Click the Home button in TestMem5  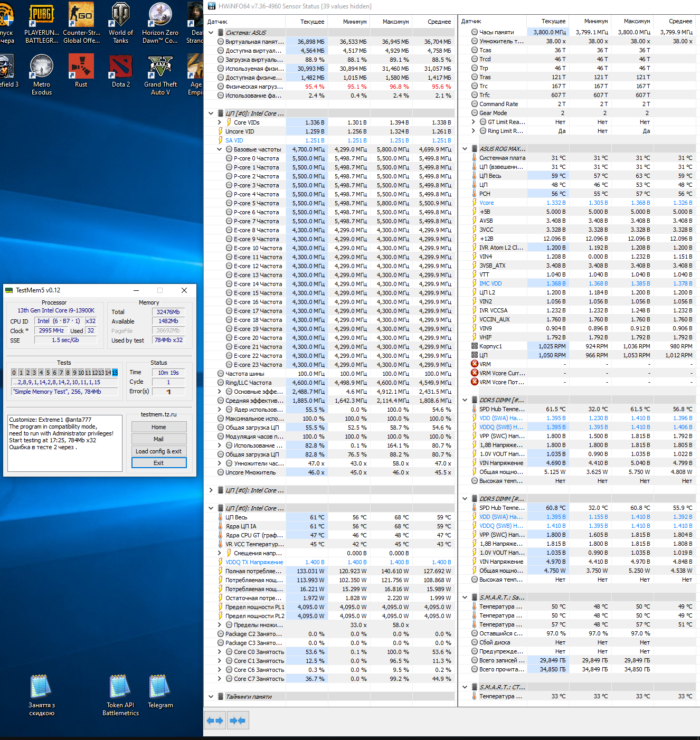tap(159, 427)
